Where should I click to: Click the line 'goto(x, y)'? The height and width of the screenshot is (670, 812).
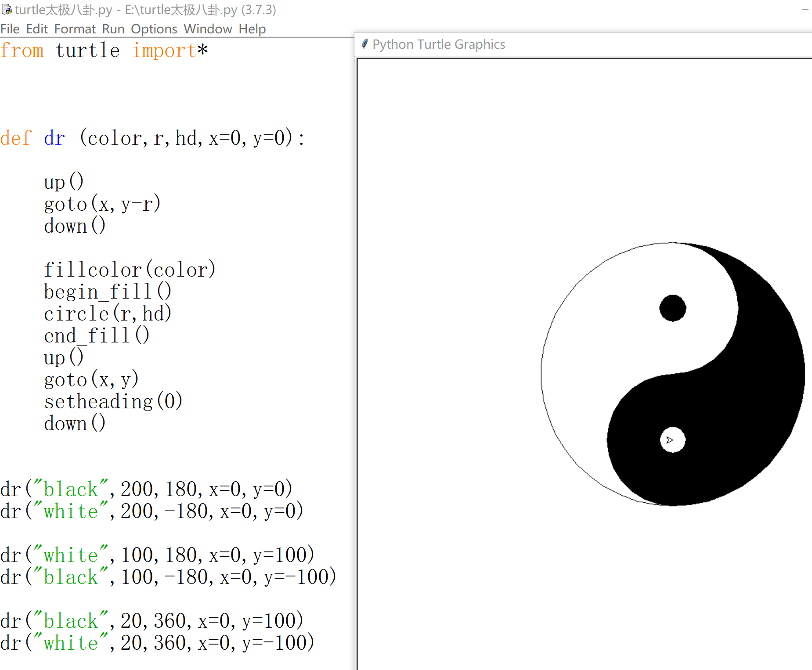click(x=91, y=380)
